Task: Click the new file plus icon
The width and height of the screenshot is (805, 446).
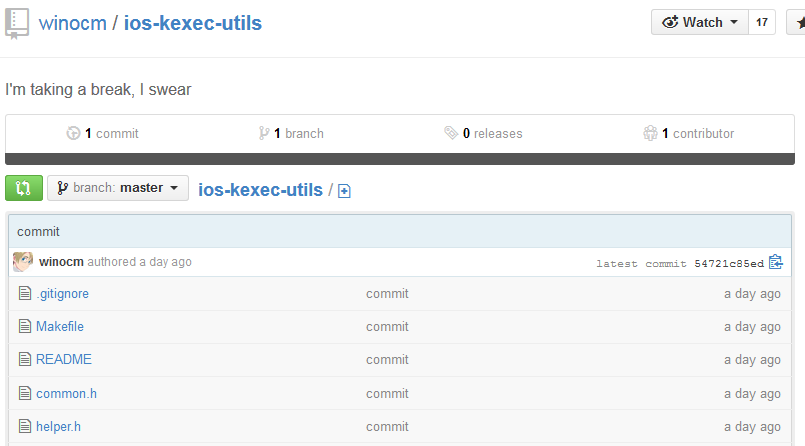Action: [344, 191]
